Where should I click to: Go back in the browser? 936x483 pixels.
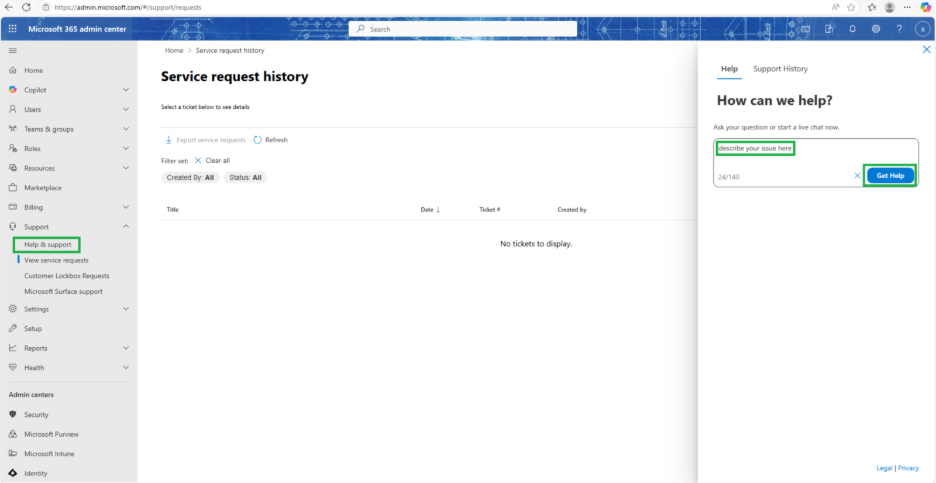[9, 7]
